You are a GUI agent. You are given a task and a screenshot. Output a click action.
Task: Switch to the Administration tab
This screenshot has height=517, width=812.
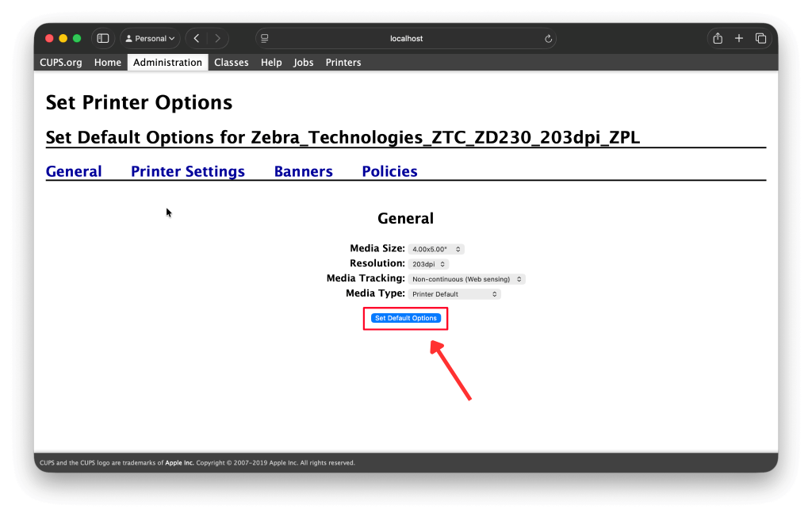click(167, 63)
